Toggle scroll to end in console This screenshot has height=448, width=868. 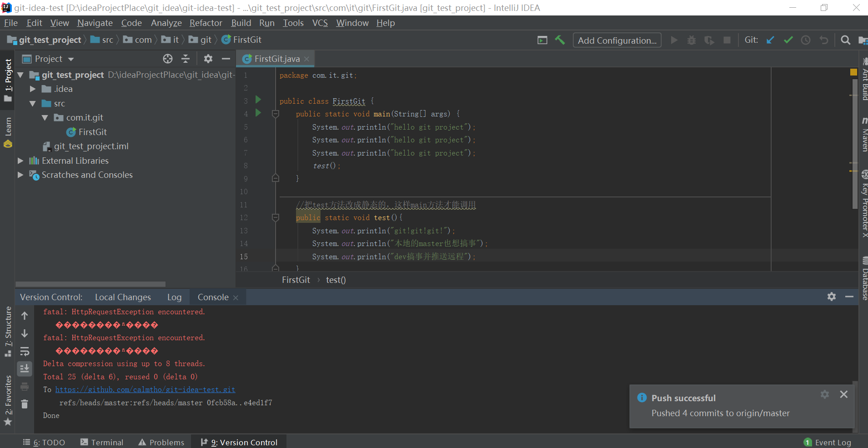(25, 369)
